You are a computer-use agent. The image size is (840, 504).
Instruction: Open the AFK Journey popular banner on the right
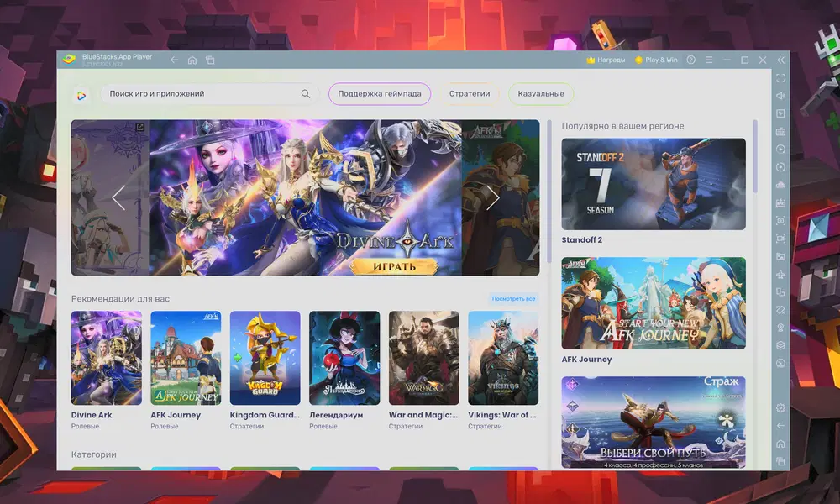click(x=654, y=303)
